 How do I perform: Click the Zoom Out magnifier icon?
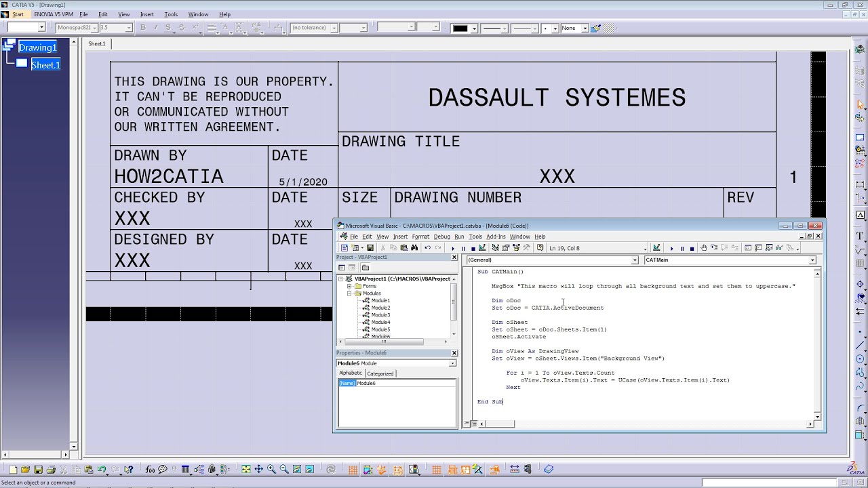click(x=284, y=469)
